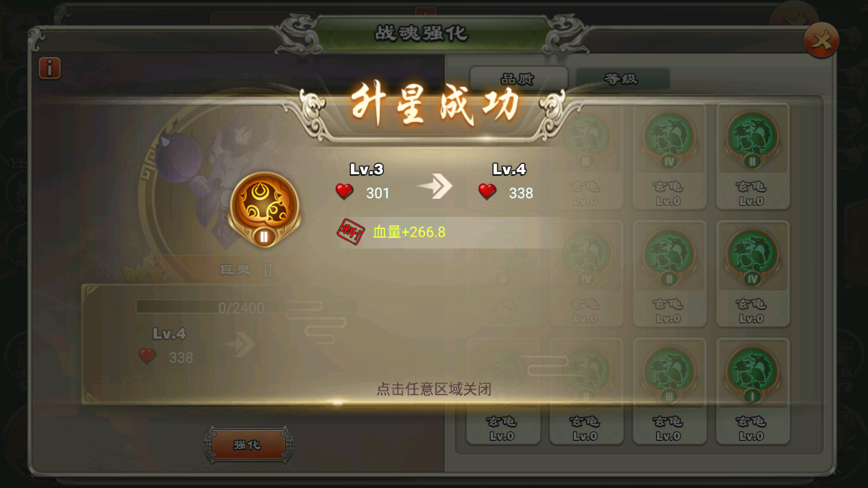Switch to the 品质 sorting tab
The height and width of the screenshot is (488, 868).
coord(518,79)
